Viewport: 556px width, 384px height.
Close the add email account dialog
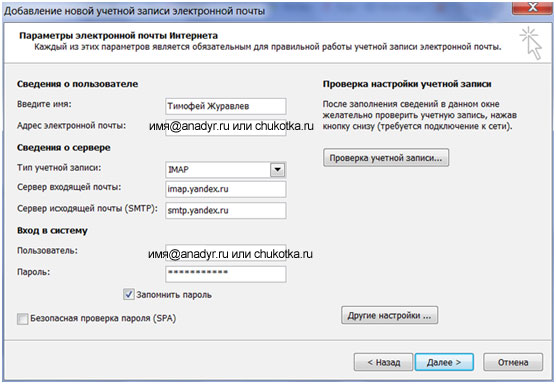pos(533,7)
